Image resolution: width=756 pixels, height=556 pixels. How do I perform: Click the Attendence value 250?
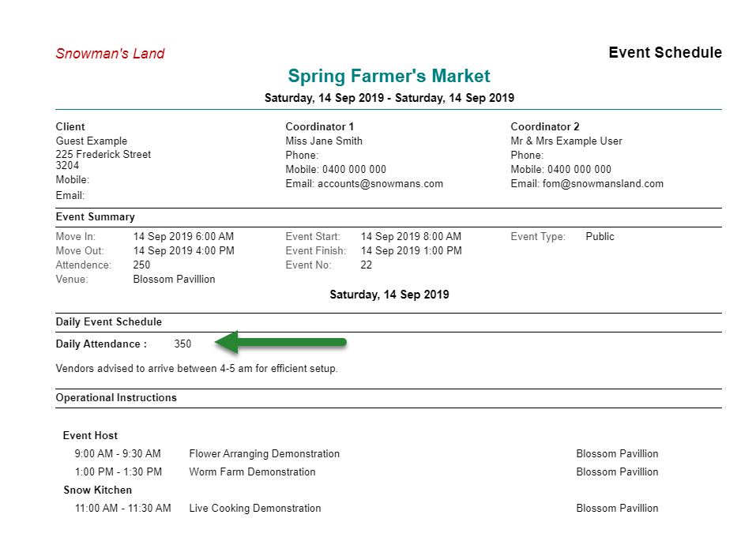pos(141,265)
